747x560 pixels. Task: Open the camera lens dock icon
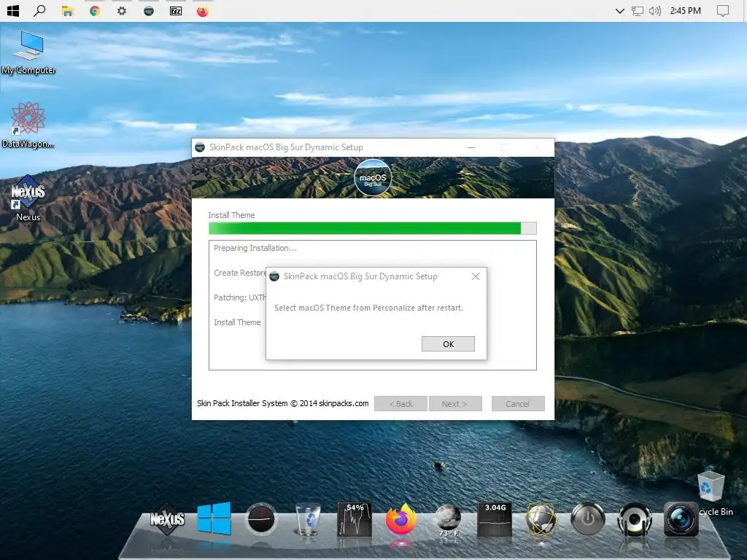tap(681, 519)
